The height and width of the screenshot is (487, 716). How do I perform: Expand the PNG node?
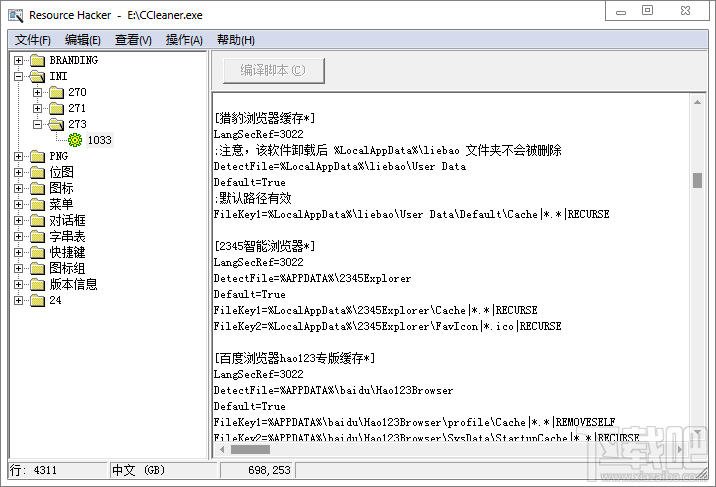[x=18, y=157]
